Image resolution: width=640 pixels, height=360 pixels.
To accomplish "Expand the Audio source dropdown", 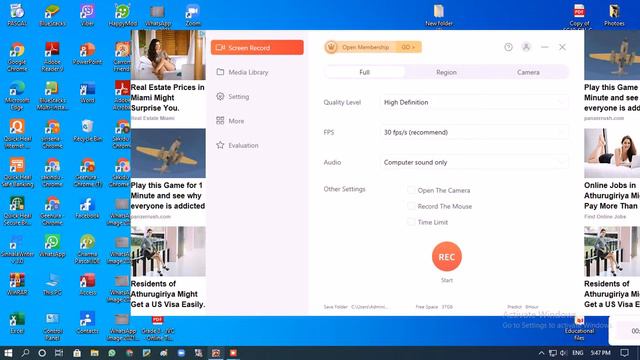I will click(x=475, y=162).
